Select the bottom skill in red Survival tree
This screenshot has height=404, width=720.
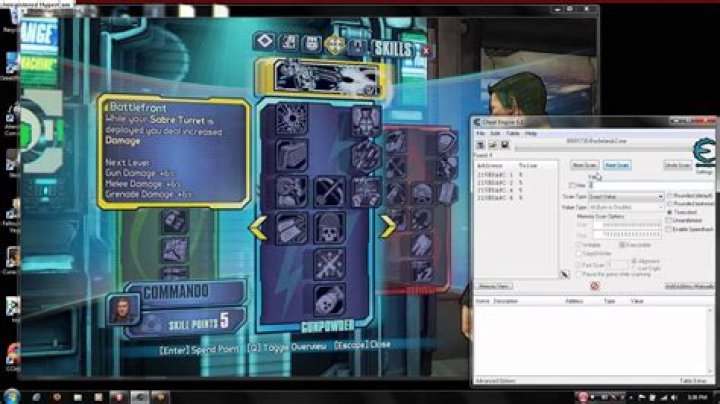click(x=421, y=271)
